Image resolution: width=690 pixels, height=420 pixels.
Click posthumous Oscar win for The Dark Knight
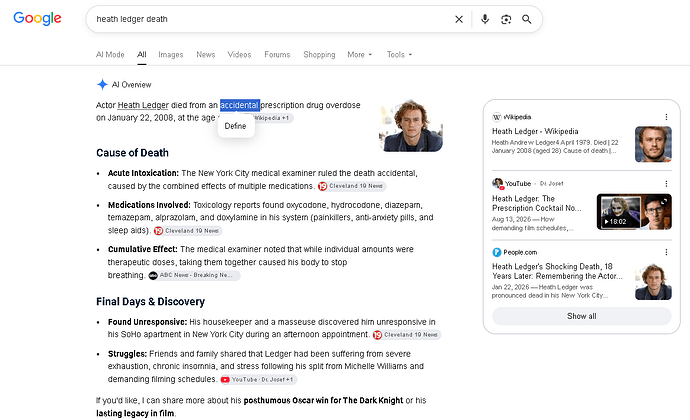pyautogui.click(x=323, y=401)
